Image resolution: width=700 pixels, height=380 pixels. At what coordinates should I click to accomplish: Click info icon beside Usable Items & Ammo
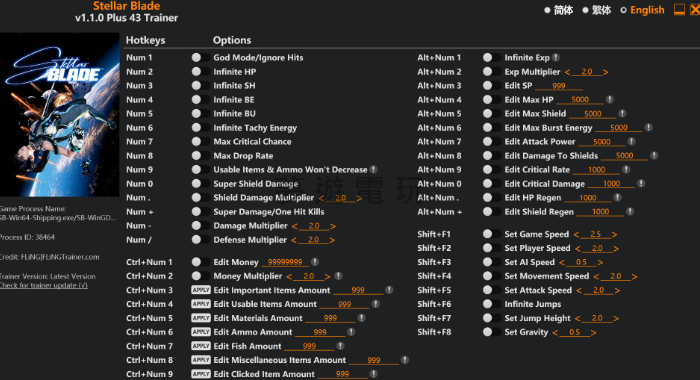click(374, 170)
